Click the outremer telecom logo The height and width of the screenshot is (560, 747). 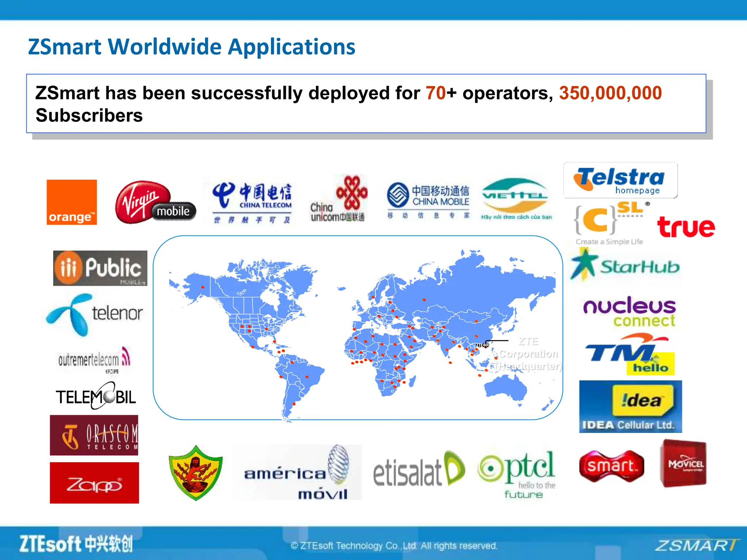coord(94,360)
